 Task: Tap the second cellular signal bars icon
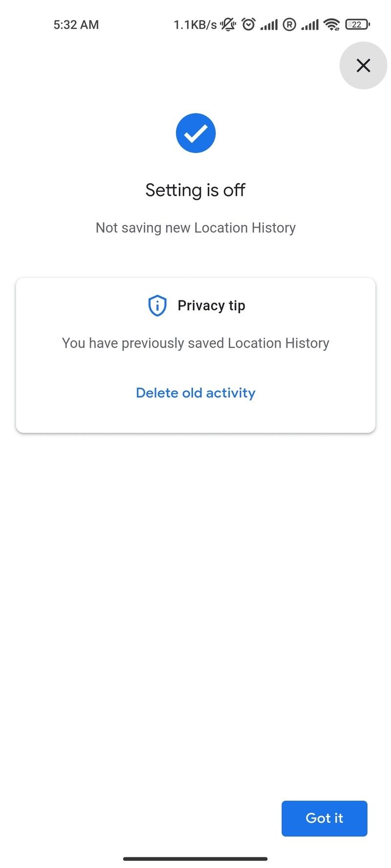(x=310, y=24)
